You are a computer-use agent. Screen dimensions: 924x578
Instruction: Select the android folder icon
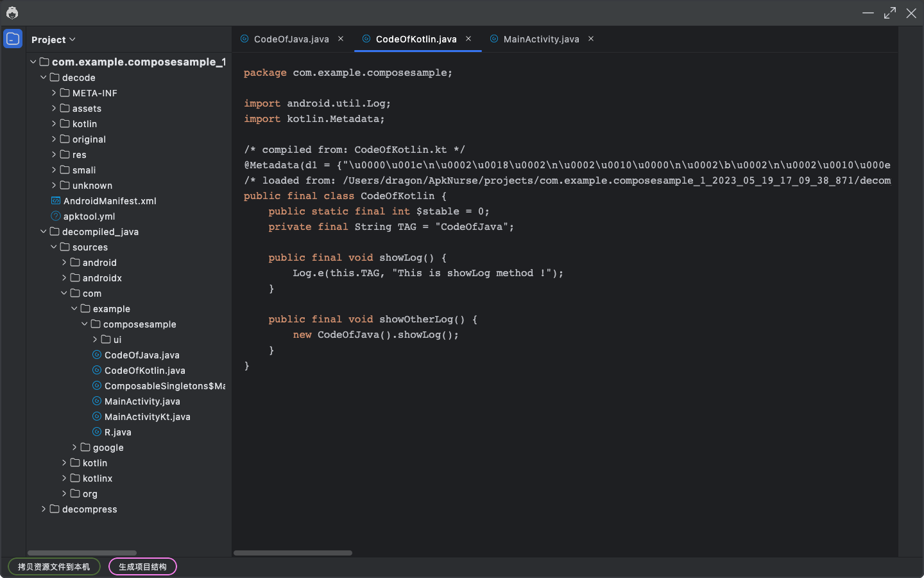[75, 262]
